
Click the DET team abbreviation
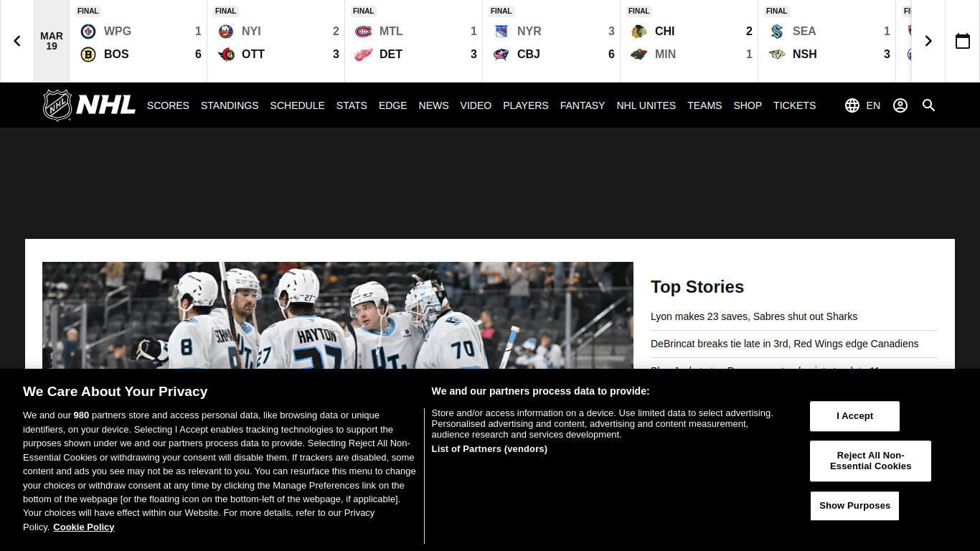point(391,54)
